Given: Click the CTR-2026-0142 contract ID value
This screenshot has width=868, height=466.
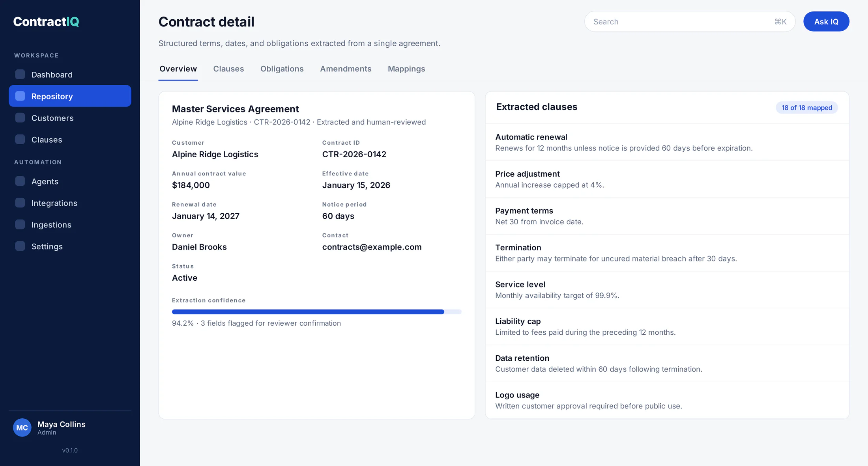Looking at the screenshot, I should 354,155.
